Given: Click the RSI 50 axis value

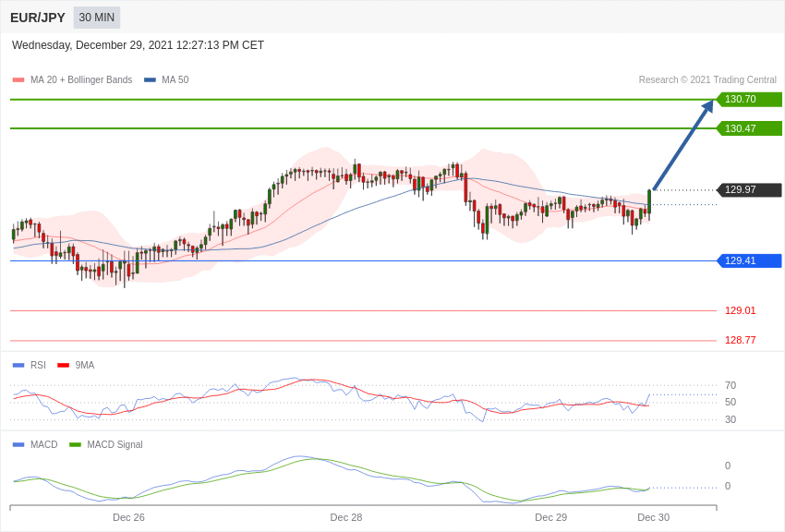Looking at the screenshot, I should point(731,402).
